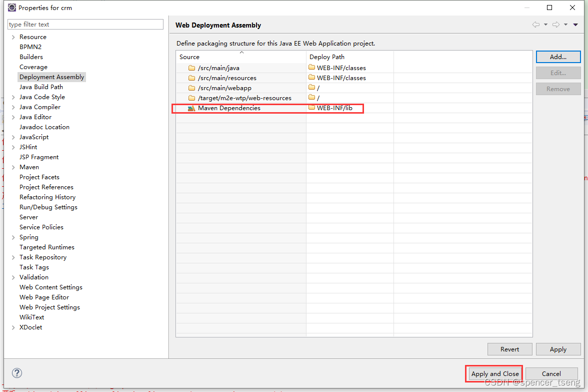Select Server in the properties list
The width and height of the screenshot is (588, 392).
(x=28, y=217)
